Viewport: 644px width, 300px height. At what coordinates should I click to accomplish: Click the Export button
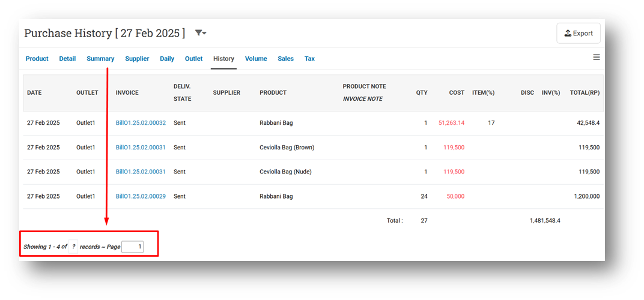pyautogui.click(x=579, y=33)
